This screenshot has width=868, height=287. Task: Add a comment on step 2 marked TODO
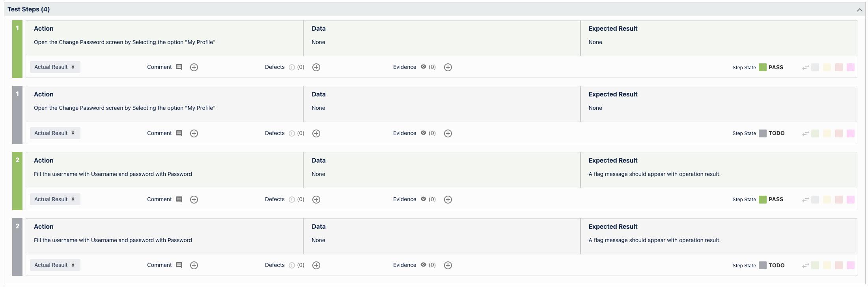194,265
